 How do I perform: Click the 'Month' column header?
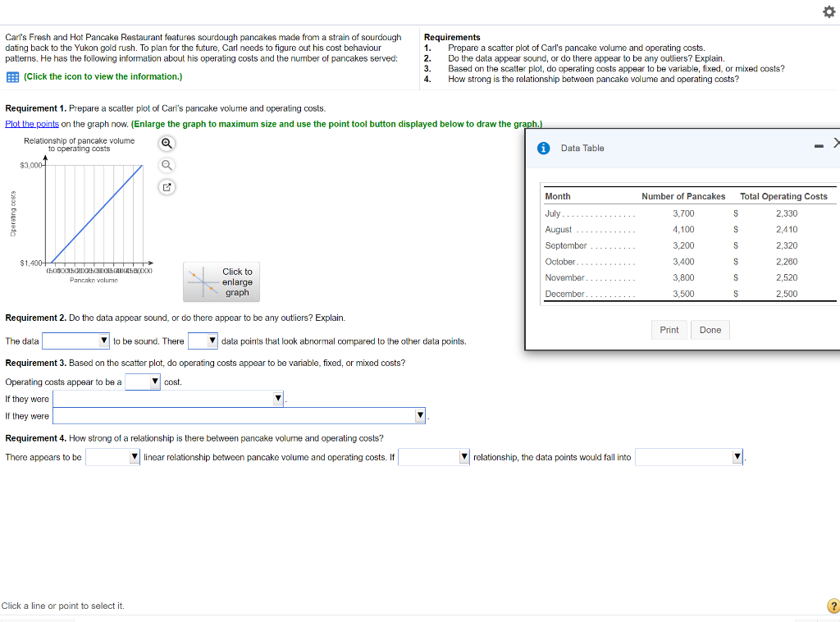(x=558, y=196)
